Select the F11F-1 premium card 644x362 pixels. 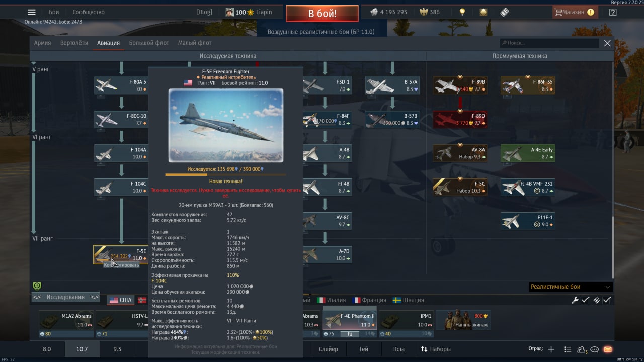pos(528,221)
